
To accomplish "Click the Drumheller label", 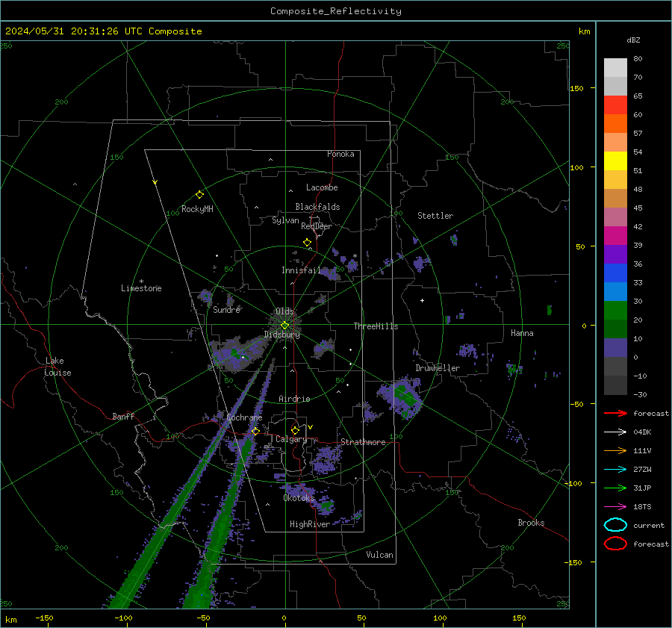I will pyautogui.click(x=438, y=368).
